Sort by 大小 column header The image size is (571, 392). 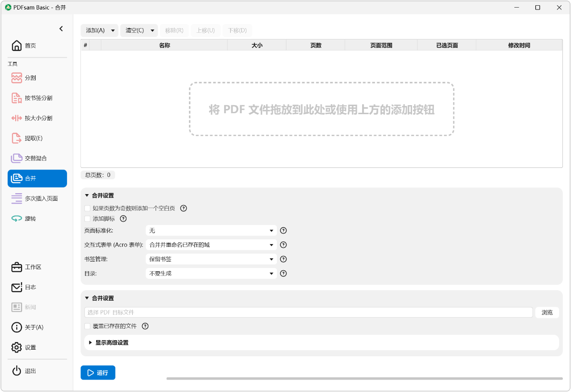click(x=257, y=45)
